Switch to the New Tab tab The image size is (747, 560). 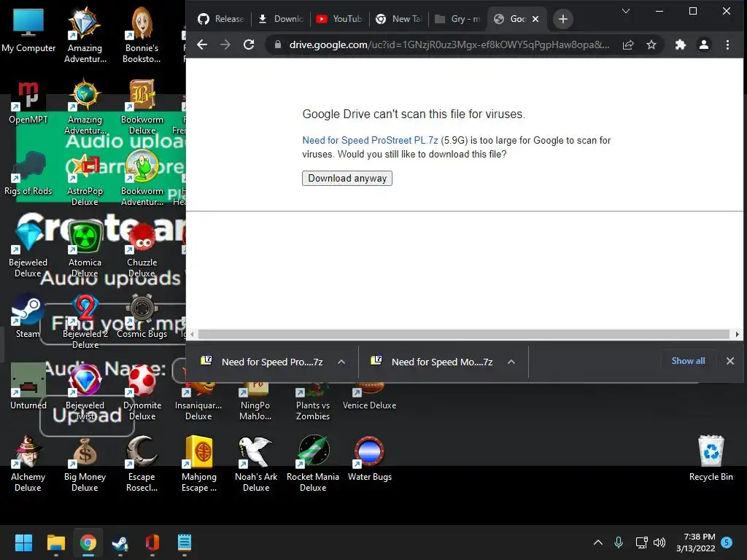tap(398, 19)
